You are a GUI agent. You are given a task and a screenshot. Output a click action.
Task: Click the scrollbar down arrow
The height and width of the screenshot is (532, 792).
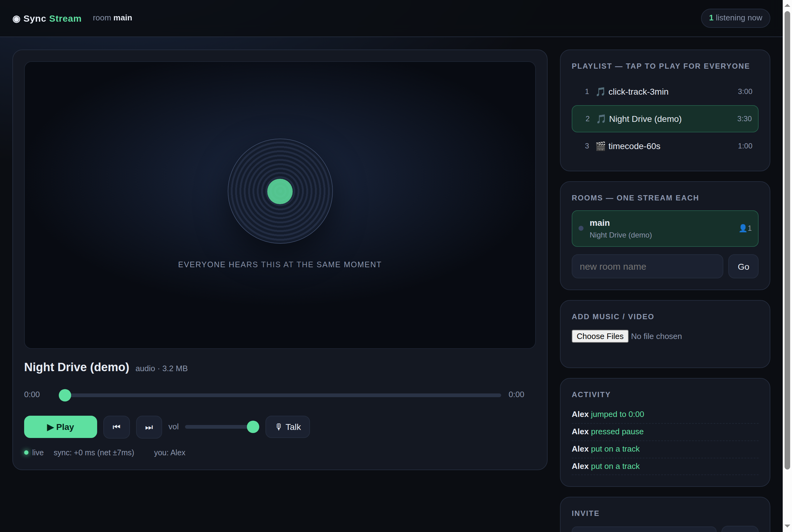pyautogui.click(x=787, y=526)
